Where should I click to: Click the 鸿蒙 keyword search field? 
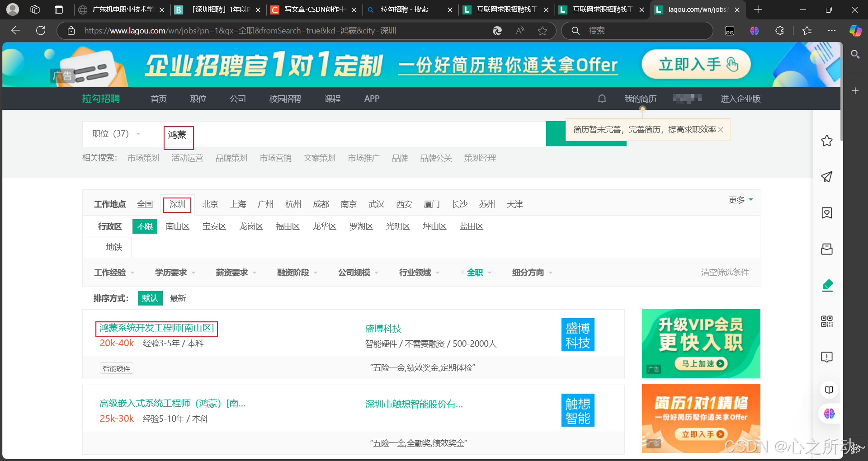pyautogui.click(x=353, y=134)
